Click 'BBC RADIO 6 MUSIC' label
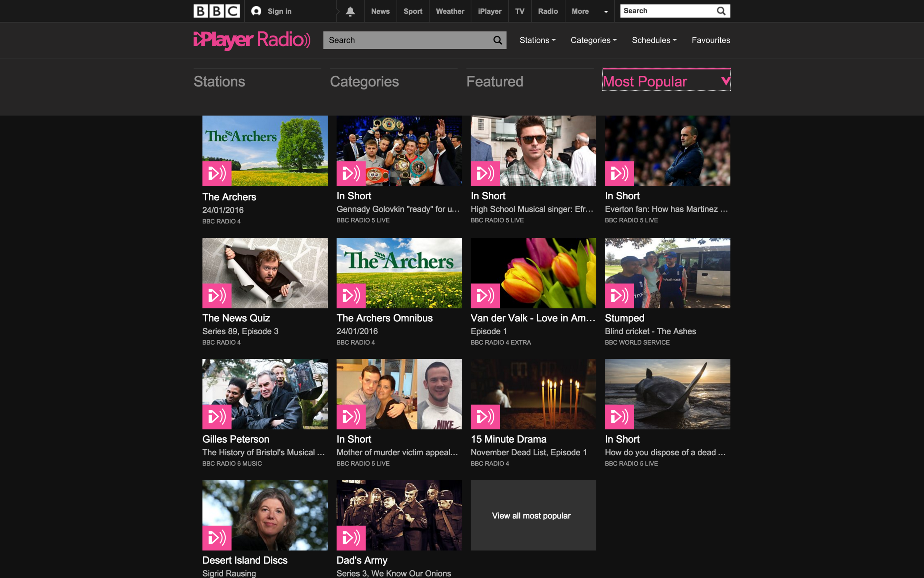 click(x=232, y=463)
